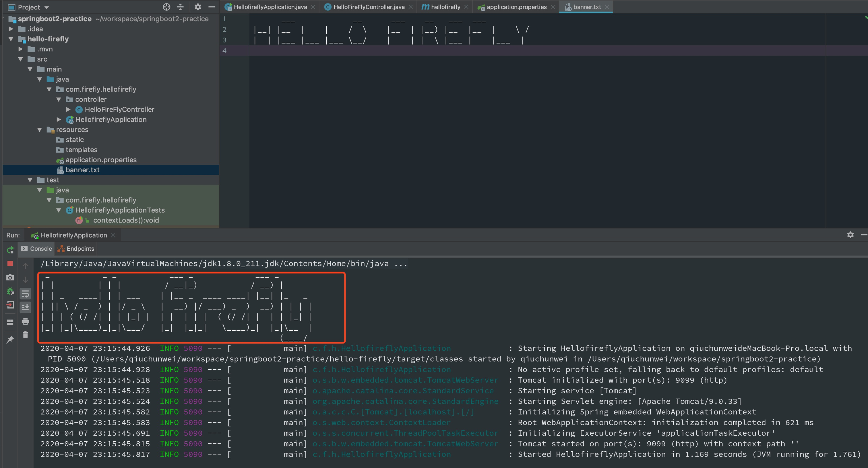Expand the .idea folder
The image size is (868, 468).
coord(11,29)
